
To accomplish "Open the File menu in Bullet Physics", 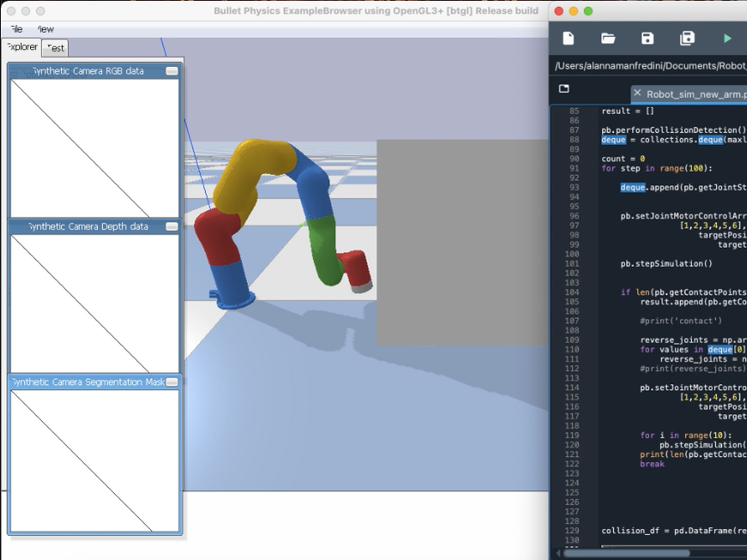I will (x=15, y=29).
